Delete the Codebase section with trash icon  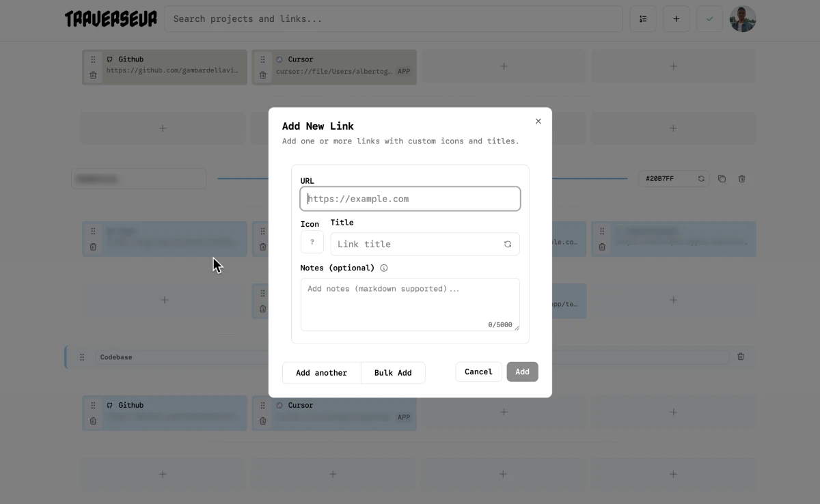point(741,356)
